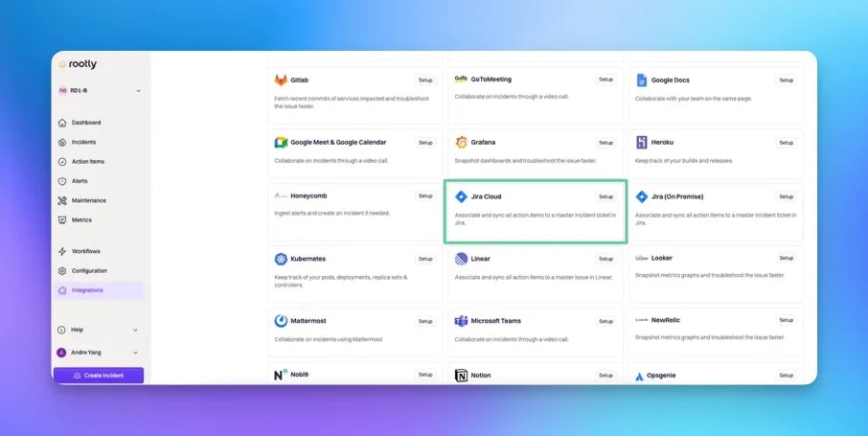
Task: Click the Gitlab fox logo
Action: click(281, 80)
